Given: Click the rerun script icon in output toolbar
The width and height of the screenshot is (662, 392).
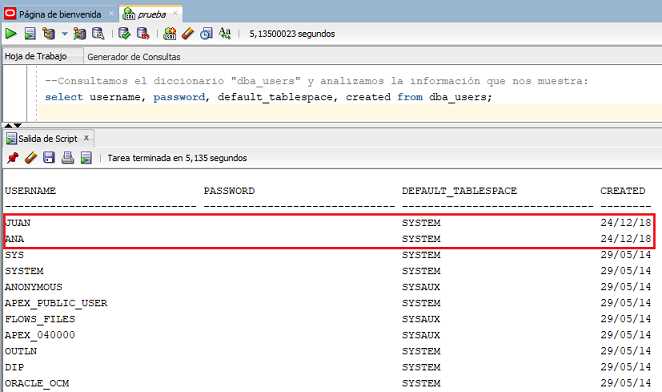Looking at the screenshot, I should click(x=86, y=158).
